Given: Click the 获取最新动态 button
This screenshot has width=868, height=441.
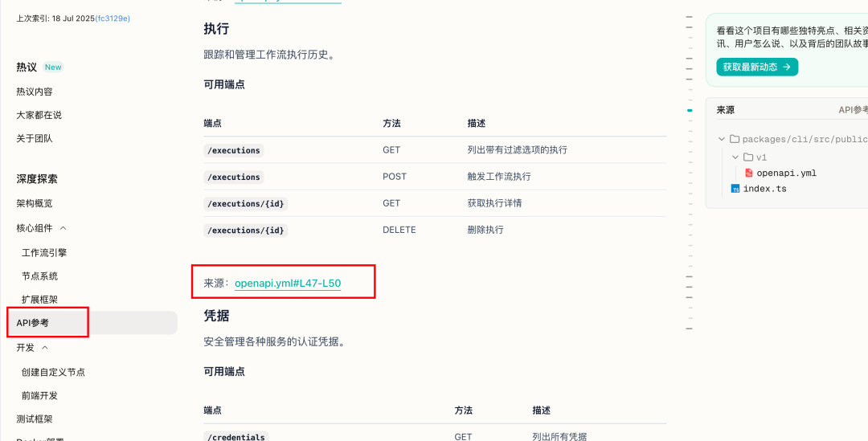Looking at the screenshot, I should pyautogui.click(x=757, y=67).
